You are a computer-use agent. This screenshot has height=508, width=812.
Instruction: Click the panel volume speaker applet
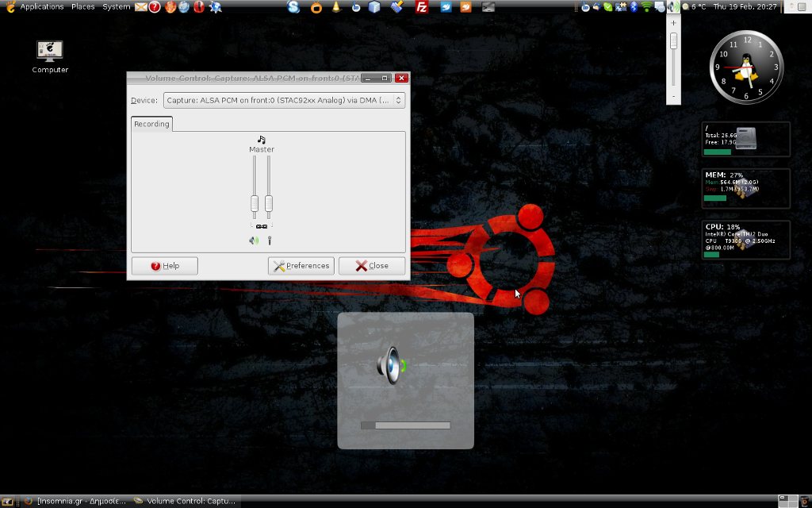point(673,7)
